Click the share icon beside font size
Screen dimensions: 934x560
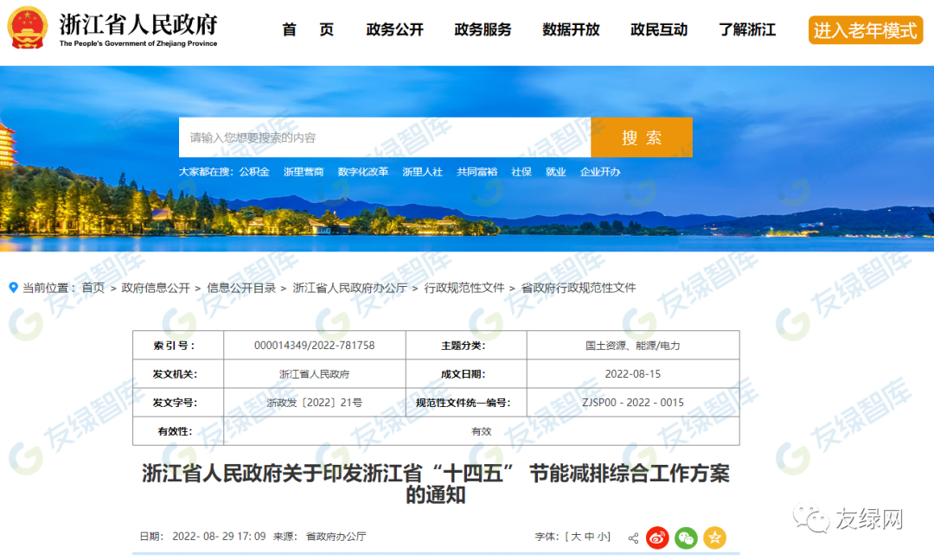point(633,538)
